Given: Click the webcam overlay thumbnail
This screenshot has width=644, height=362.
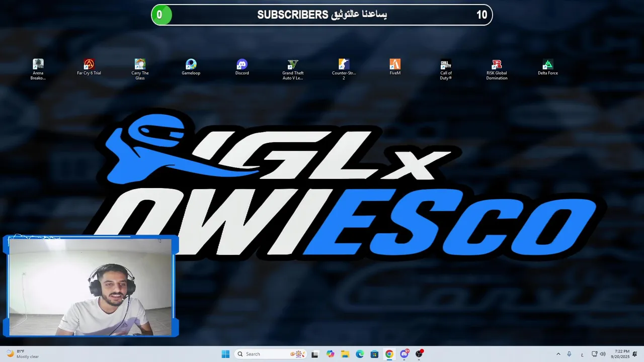Looking at the screenshot, I should (x=91, y=286).
